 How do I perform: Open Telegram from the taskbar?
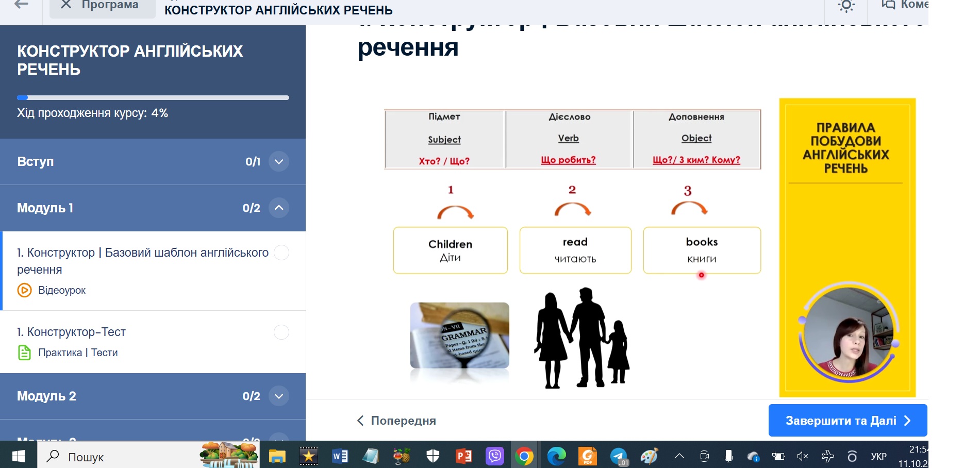619,456
